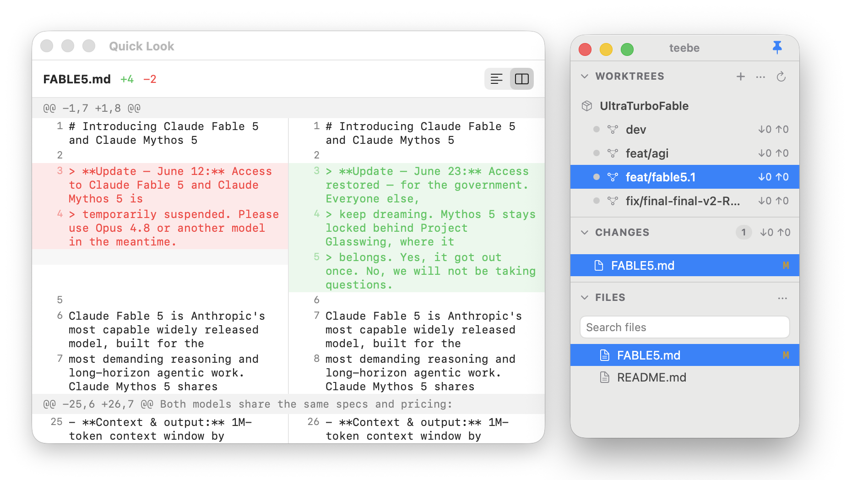Select the feat/agi worktree

(685, 153)
